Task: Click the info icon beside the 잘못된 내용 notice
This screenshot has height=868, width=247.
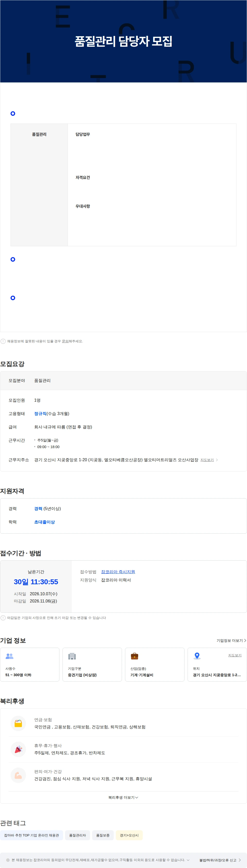Action: click(x=3, y=341)
